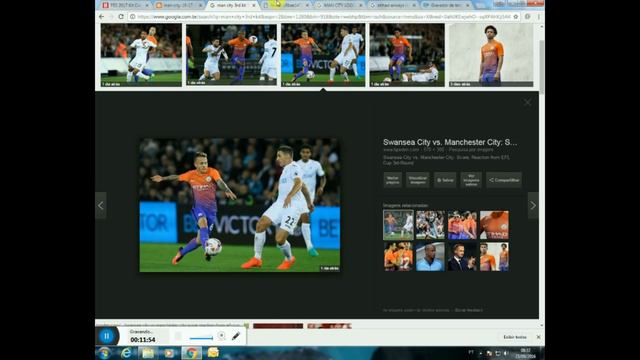Select the highlighted third top-row result thumbnail
Viewport: 640px width, 360px height.
tap(323, 55)
